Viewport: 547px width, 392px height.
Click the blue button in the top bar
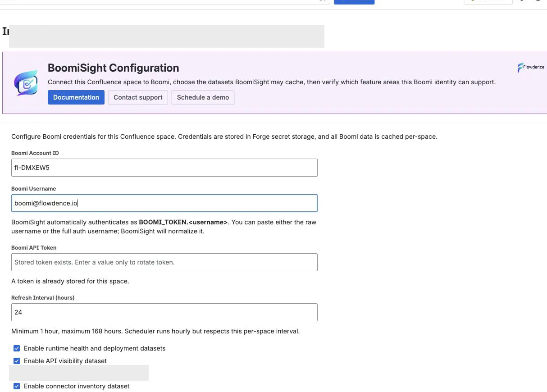tap(354, 1)
